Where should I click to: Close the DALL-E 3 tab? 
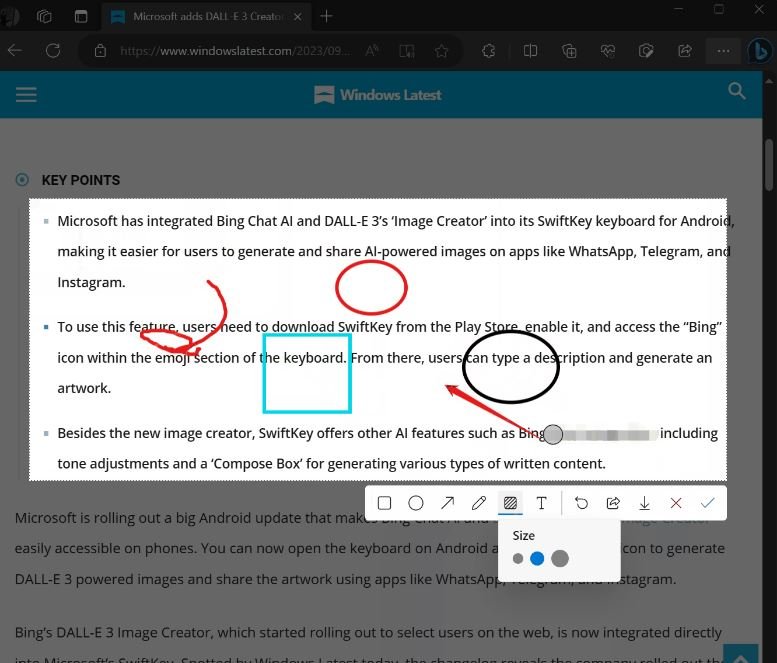[x=297, y=17]
